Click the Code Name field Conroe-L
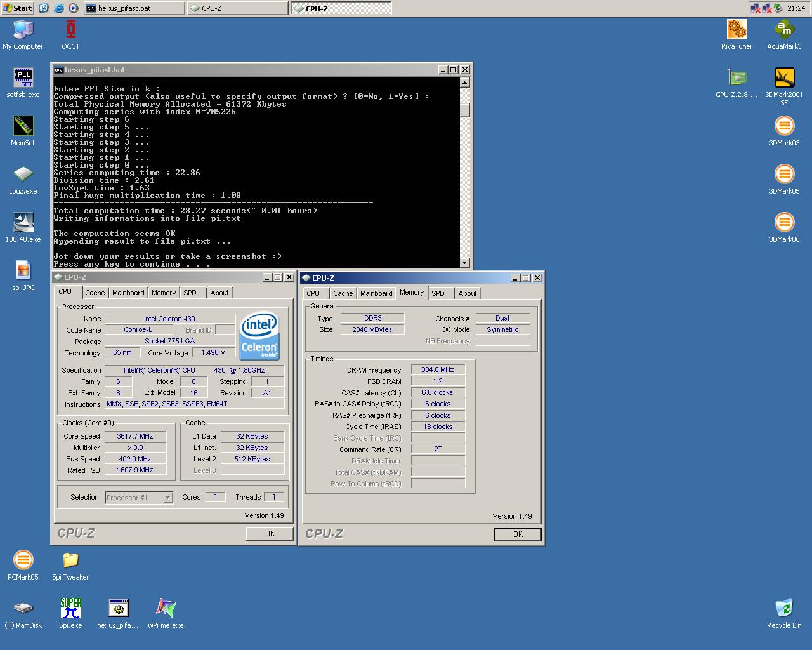Viewport: 812px width, 650px height. (x=138, y=329)
